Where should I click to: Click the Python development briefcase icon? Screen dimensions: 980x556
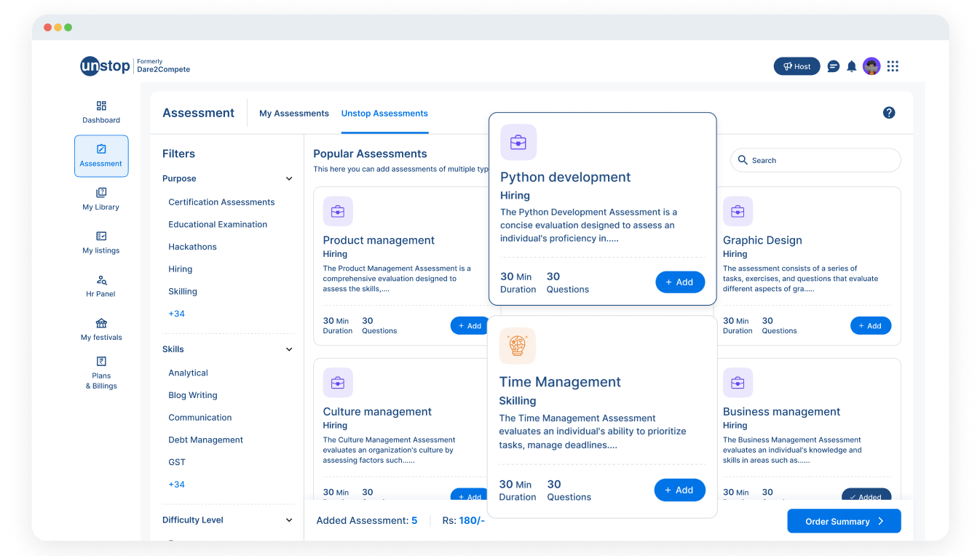518,143
